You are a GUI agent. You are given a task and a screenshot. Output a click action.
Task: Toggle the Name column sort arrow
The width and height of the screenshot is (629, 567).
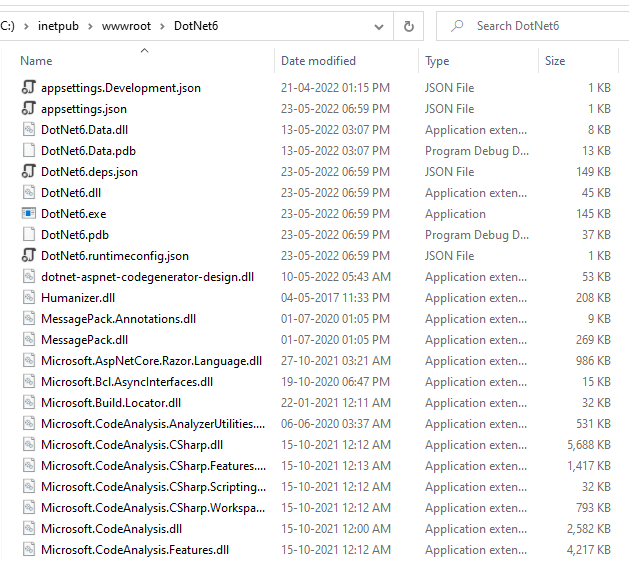pos(144,50)
